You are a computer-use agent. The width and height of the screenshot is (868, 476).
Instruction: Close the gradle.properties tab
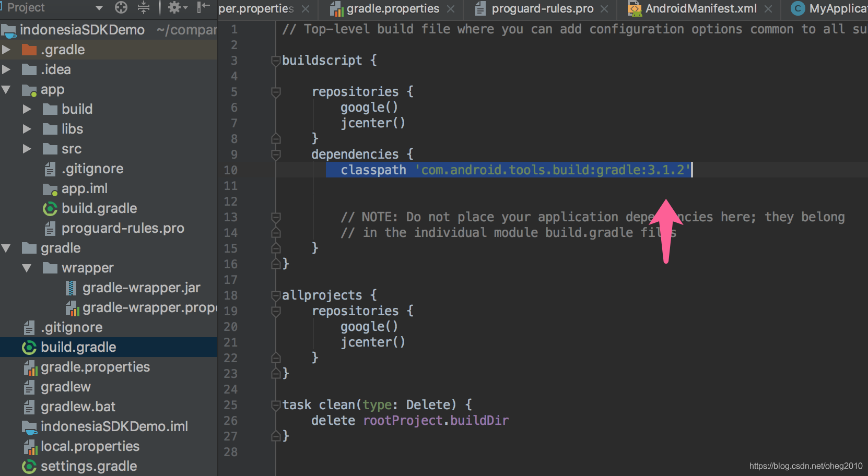pyautogui.click(x=451, y=9)
